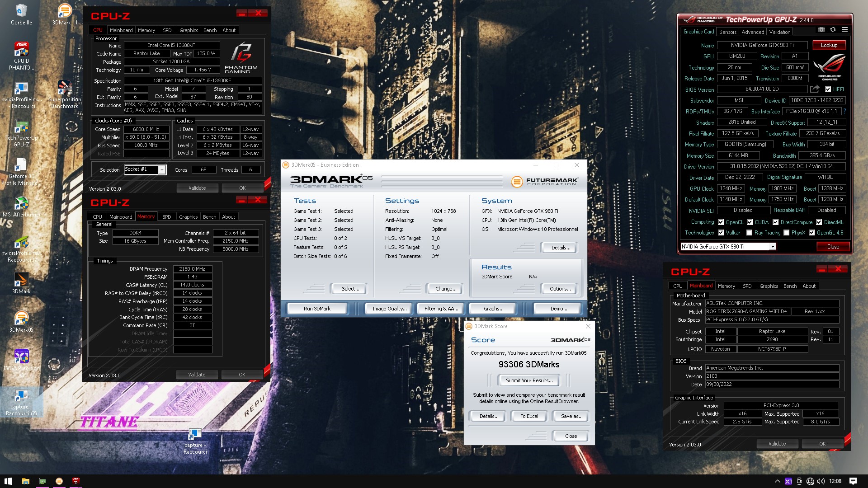Open the CPUID Phantom desktop shortcut
This screenshot has width=868, height=488.
pos(21,56)
